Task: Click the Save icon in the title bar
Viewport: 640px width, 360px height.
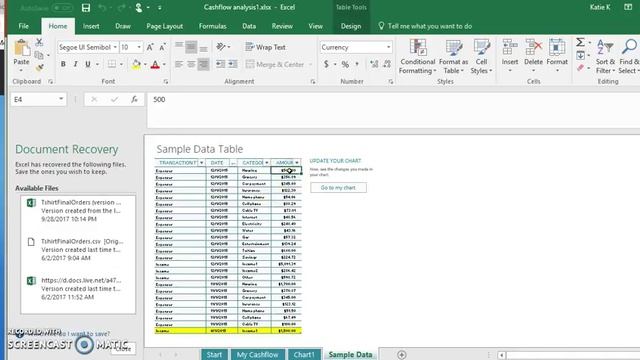Action: coord(86,8)
